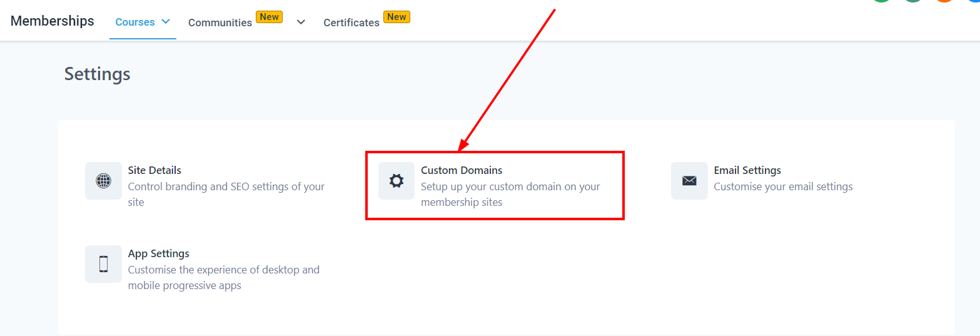The width and height of the screenshot is (980, 336).
Task: Click the 'Customise your email settings' text
Action: click(x=783, y=186)
